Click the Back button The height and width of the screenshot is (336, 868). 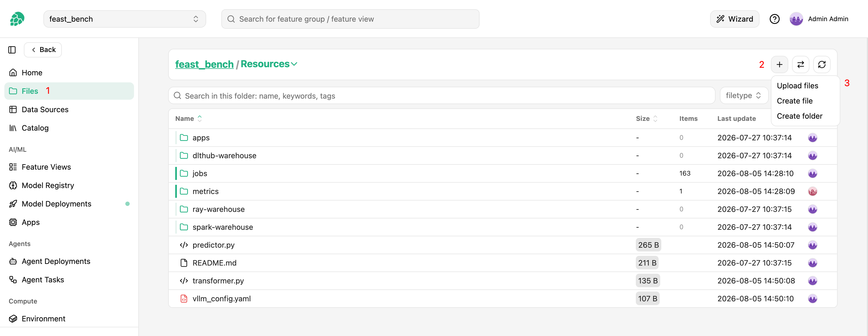click(x=43, y=50)
